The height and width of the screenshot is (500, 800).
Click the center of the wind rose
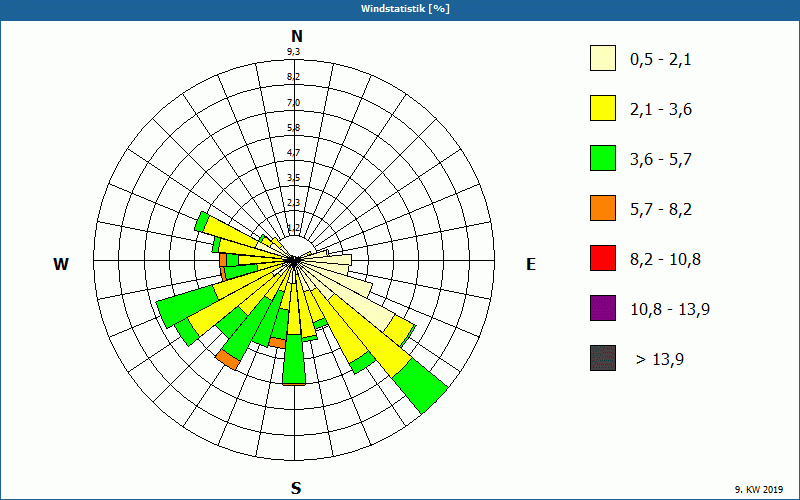coord(294,261)
